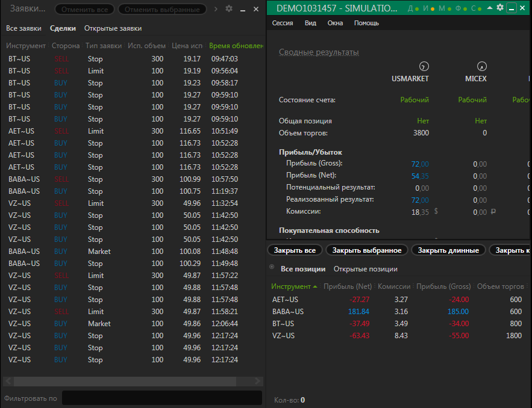Click the И orange status indicator
This screenshot has width=532, height=408.
tap(429, 8)
